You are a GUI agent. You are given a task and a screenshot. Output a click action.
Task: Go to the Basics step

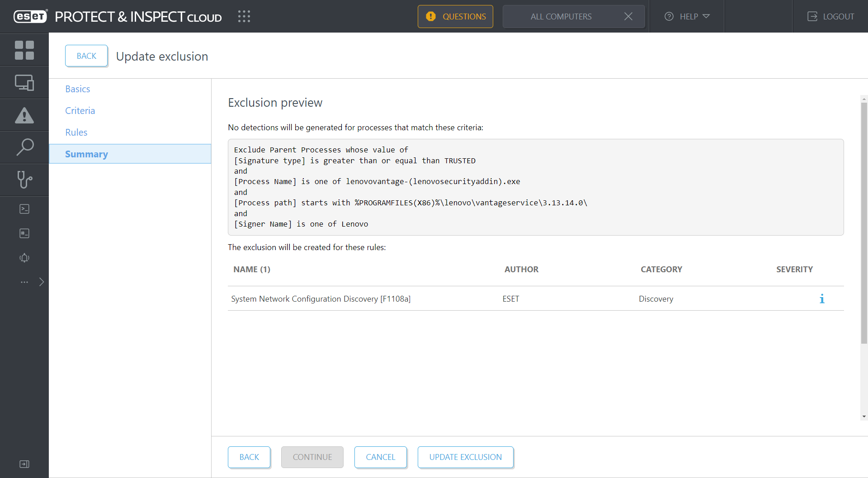78,89
